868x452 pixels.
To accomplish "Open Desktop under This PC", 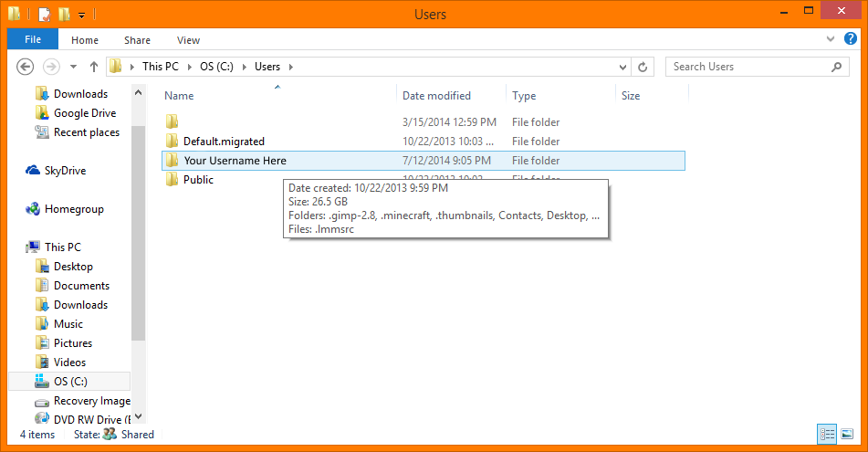I will click(73, 267).
